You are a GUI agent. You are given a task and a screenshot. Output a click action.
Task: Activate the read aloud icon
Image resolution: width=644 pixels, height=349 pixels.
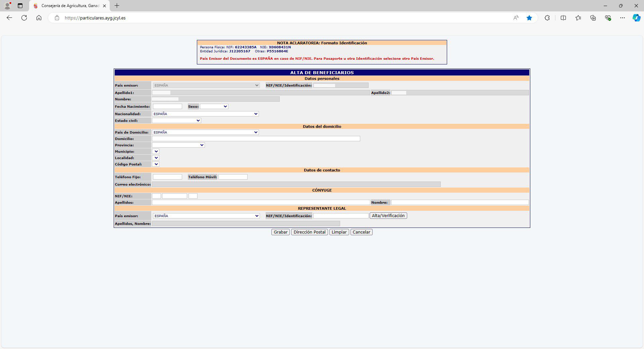point(516,18)
